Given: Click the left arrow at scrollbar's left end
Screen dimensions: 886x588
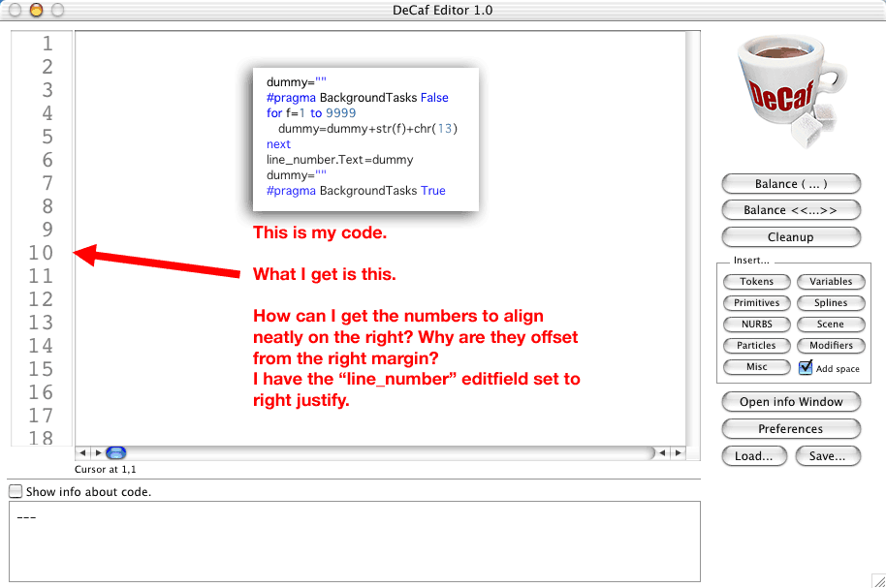Looking at the screenshot, I should [82, 452].
